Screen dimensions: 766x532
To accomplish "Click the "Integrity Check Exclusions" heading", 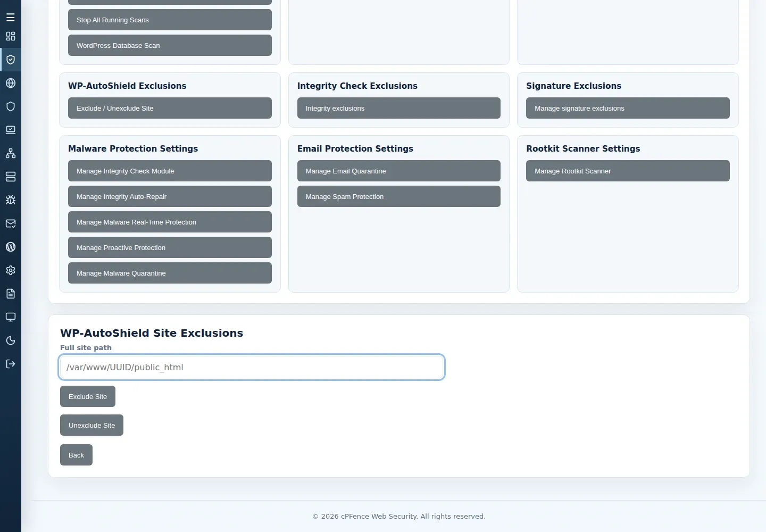I will coord(357,86).
